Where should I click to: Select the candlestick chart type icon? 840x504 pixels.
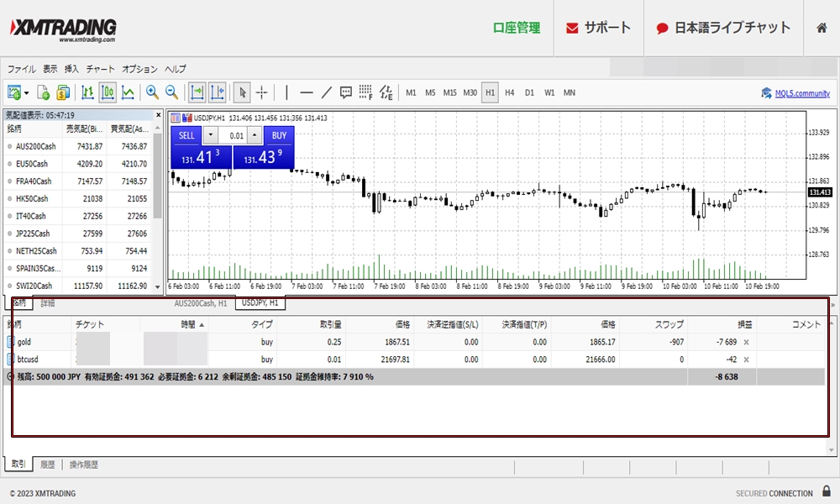coord(108,92)
